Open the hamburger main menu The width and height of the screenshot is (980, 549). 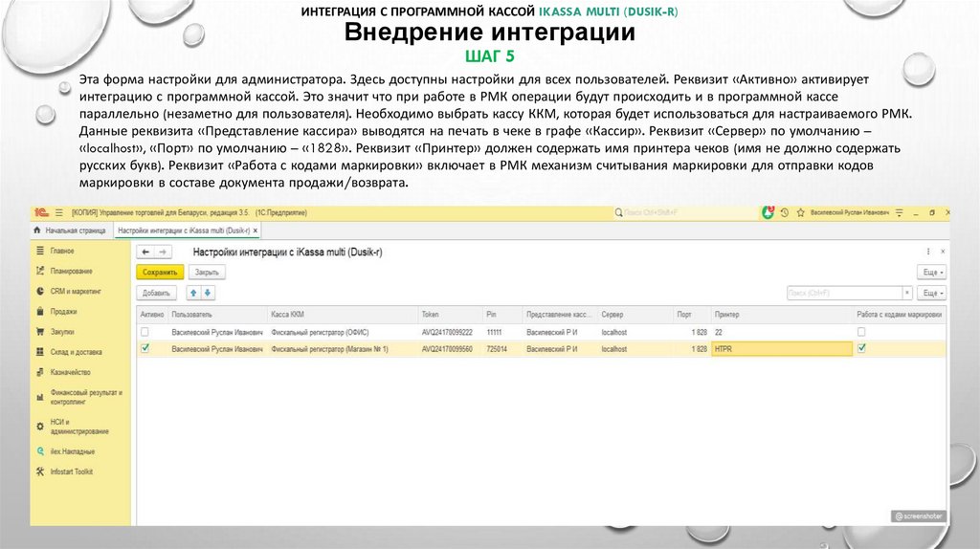(59, 212)
